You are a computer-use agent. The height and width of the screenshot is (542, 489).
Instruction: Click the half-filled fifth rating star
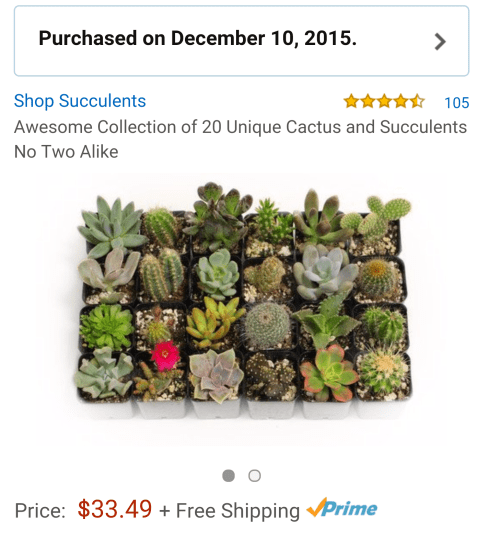point(417,101)
